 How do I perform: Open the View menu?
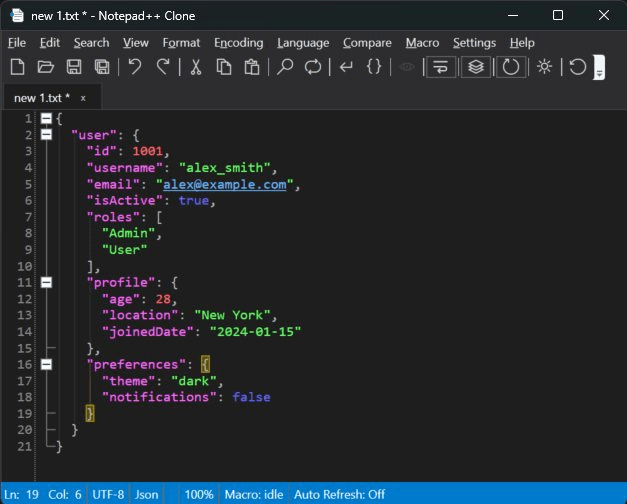point(136,43)
